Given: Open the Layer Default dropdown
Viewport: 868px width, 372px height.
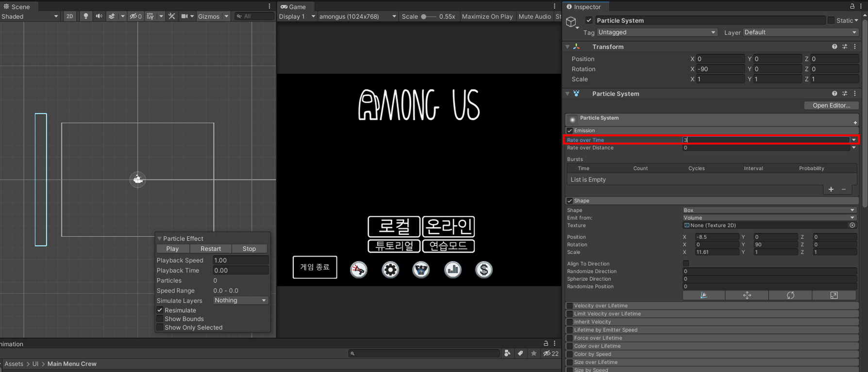Looking at the screenshot, I should [x=800, y=32].
